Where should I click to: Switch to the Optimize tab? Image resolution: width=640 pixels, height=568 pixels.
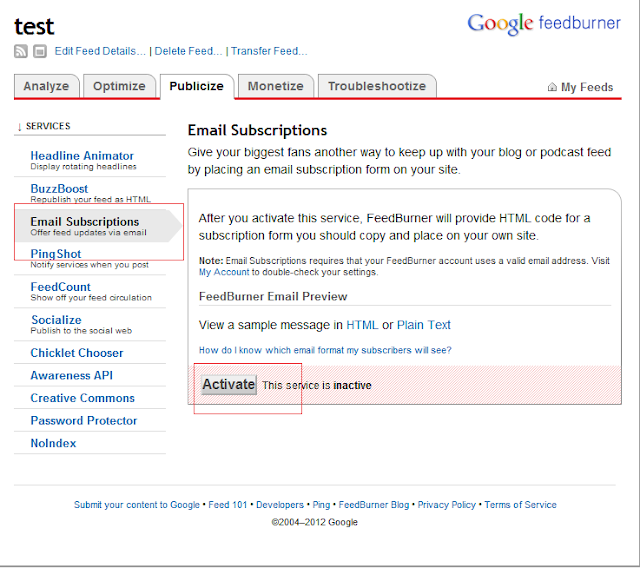(x=119, y=86)
